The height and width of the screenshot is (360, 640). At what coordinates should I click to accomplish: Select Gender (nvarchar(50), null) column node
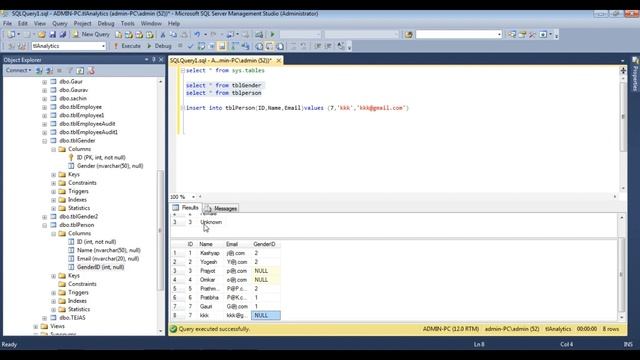(x=110, y=166)
